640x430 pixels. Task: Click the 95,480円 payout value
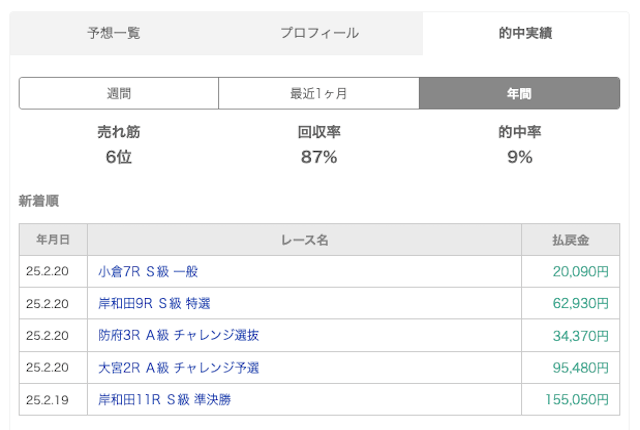click(x=580, y=367)
